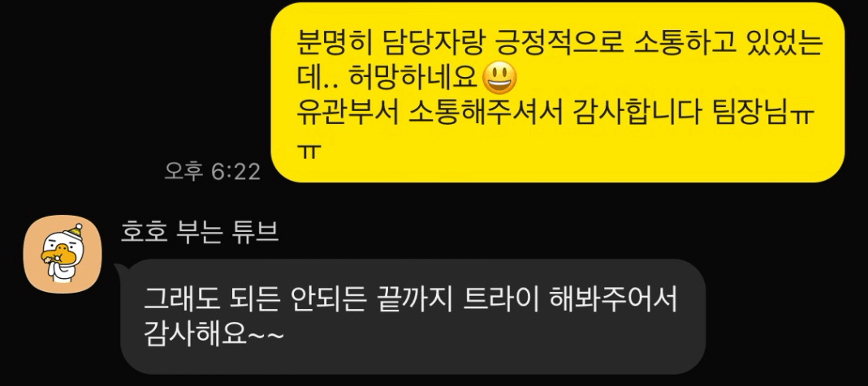Click the 오후 6:22 timestamp

click(x=213, y=171)
